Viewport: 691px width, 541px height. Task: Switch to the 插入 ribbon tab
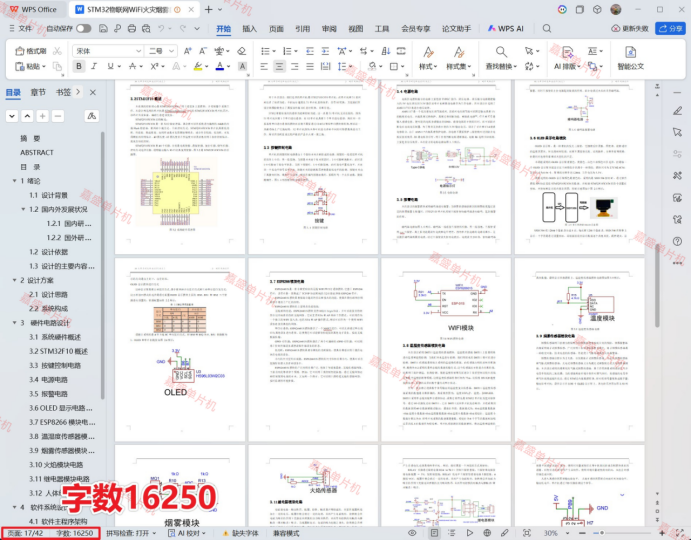[249, 28]
